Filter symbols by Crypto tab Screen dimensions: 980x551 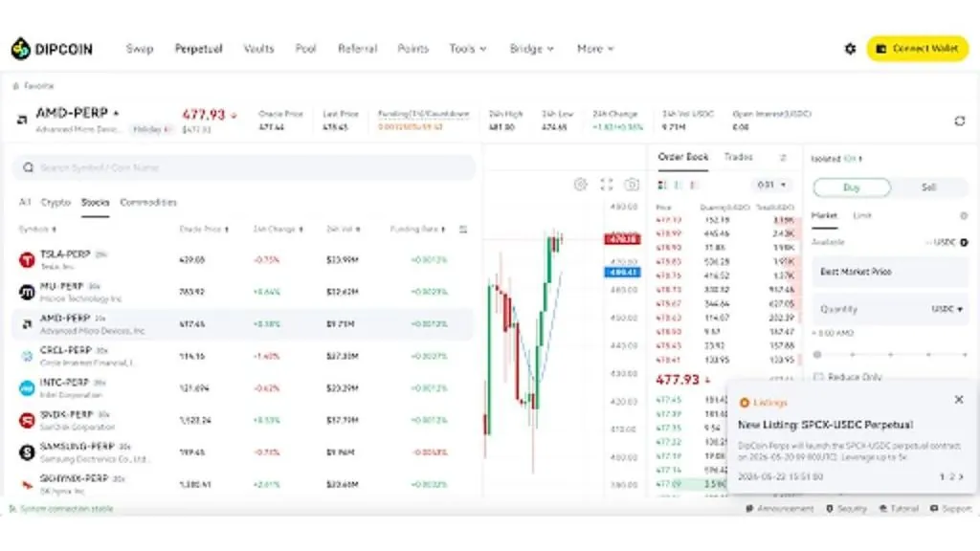[x=56, y=203]
